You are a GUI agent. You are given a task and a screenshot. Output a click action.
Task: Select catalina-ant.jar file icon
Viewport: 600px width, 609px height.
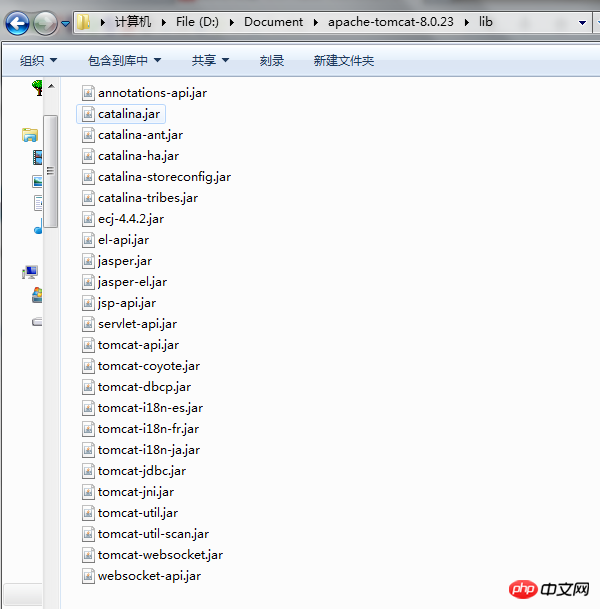point(88,135)
